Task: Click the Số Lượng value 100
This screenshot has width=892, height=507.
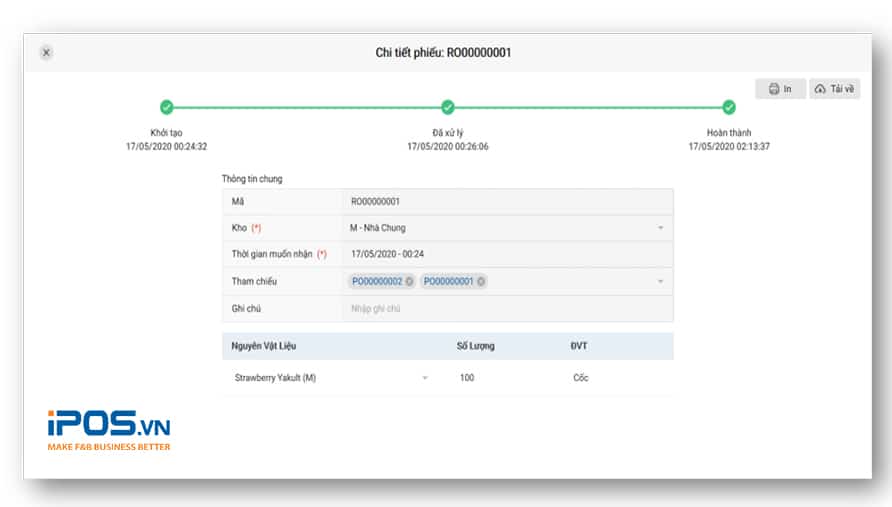Action: 467,378
